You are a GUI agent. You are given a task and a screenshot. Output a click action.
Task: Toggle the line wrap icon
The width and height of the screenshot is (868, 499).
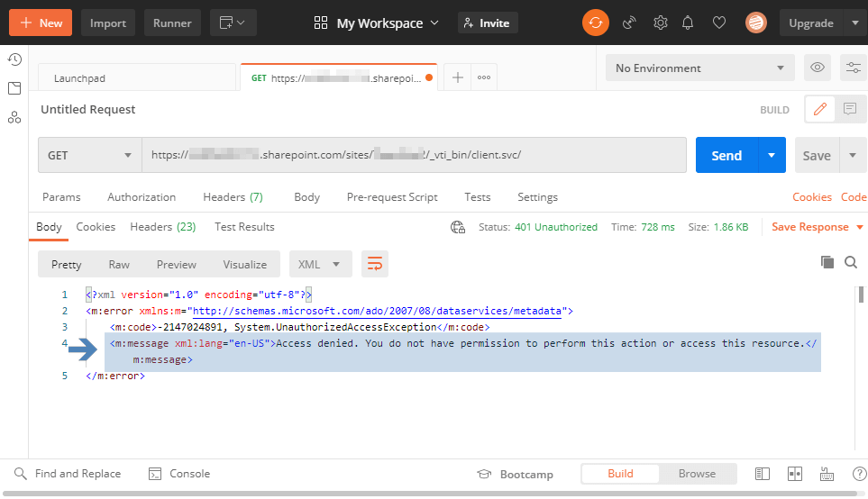[x=375, y=264]
